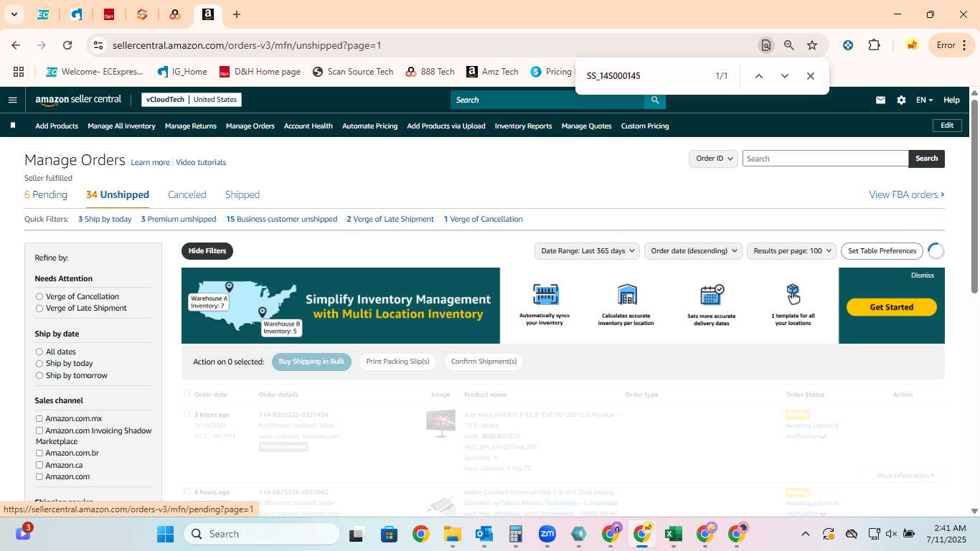Screen dimensions: 980x551
Task: Open Microsoft Store from the taskbar
Action: click(x=389, y=534)
